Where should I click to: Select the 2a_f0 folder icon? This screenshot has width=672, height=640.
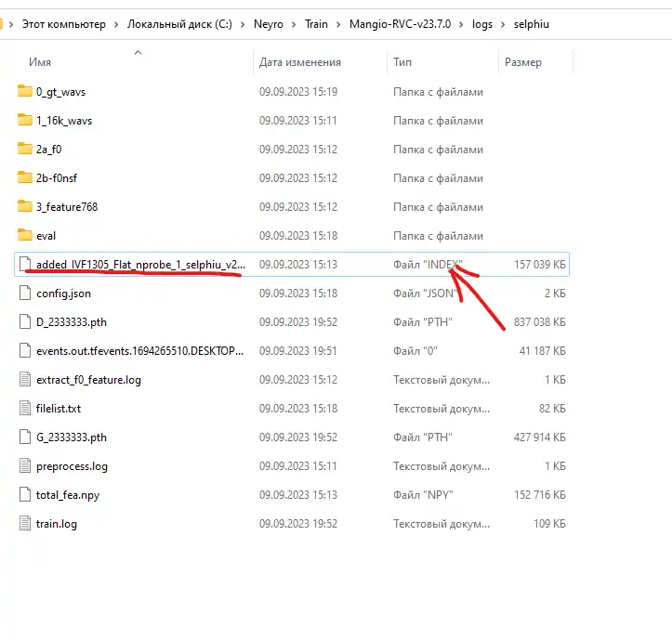(25, 149)
